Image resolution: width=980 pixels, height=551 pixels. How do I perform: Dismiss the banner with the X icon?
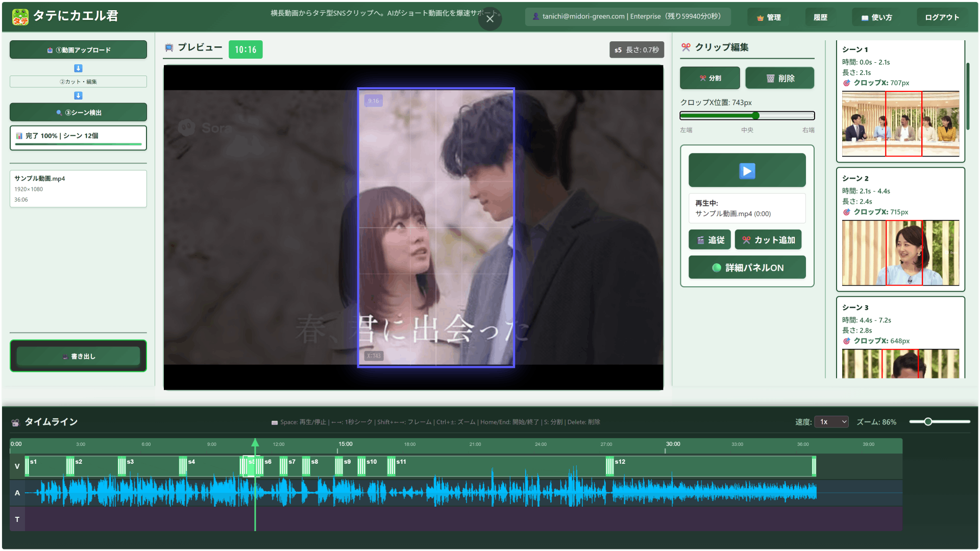point(489,19)
